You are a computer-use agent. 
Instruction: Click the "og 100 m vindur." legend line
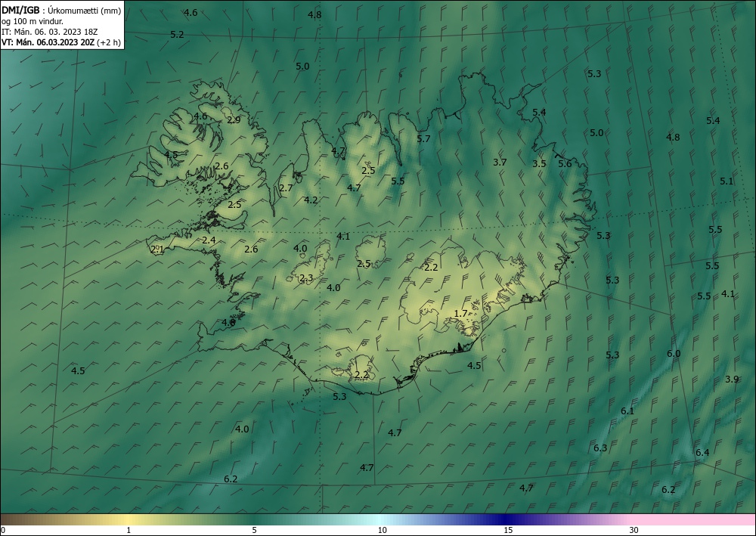[x=33, y=20]
